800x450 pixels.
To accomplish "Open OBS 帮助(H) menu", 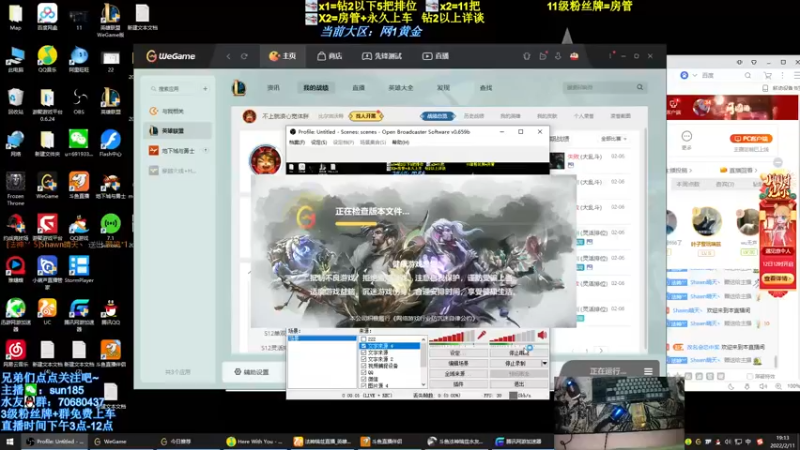I will point(401,142).
